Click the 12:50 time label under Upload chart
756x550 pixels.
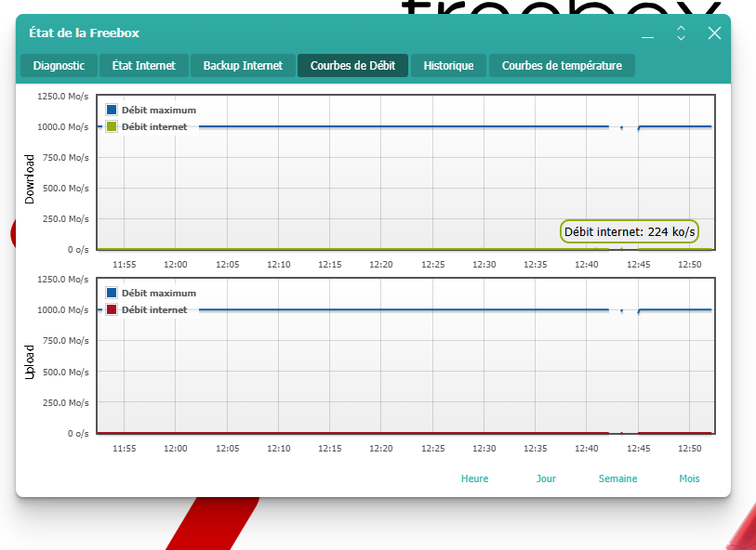click(x=689, y=449)
